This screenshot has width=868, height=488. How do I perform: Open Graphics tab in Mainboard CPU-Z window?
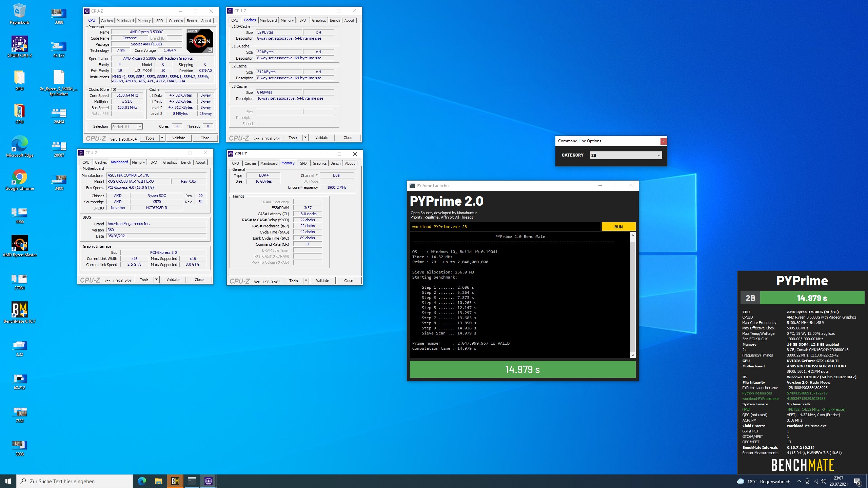[170, 162]
